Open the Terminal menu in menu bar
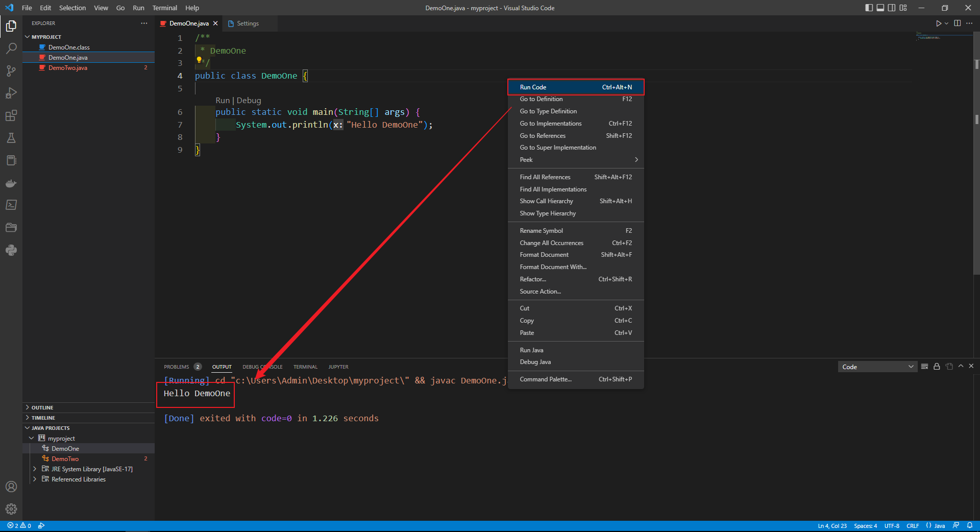980x532 pixels. point(165,8)
